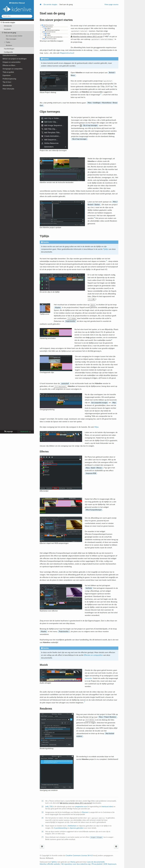145x868 pixels.
Task: Open 'Tips & trucs' sidebar section
Action: (x=17, y=82)
